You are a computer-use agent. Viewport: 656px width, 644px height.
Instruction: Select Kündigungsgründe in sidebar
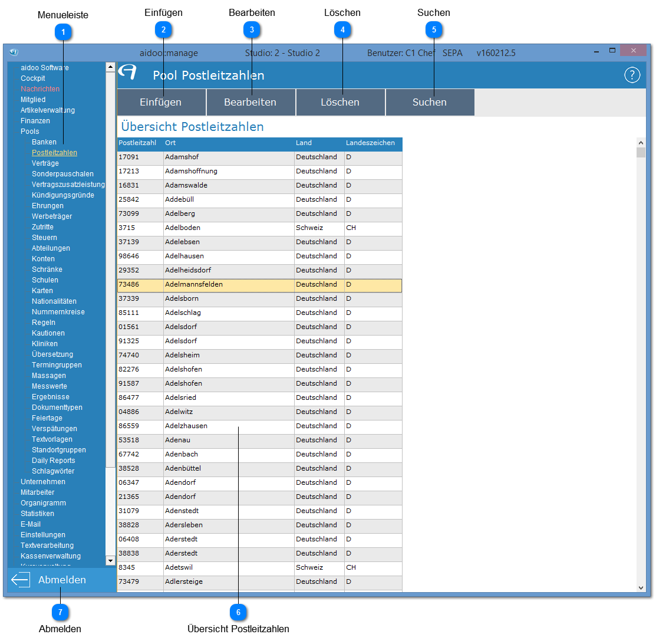[62, 195]
